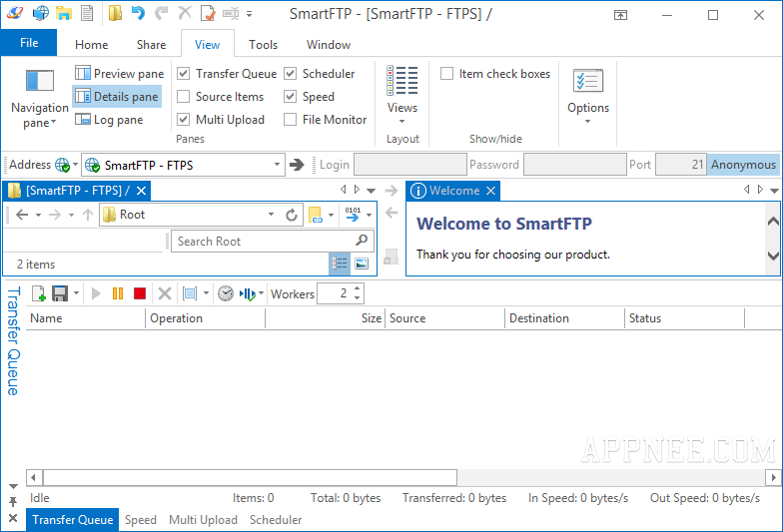Open the File menu

[28, 43]
